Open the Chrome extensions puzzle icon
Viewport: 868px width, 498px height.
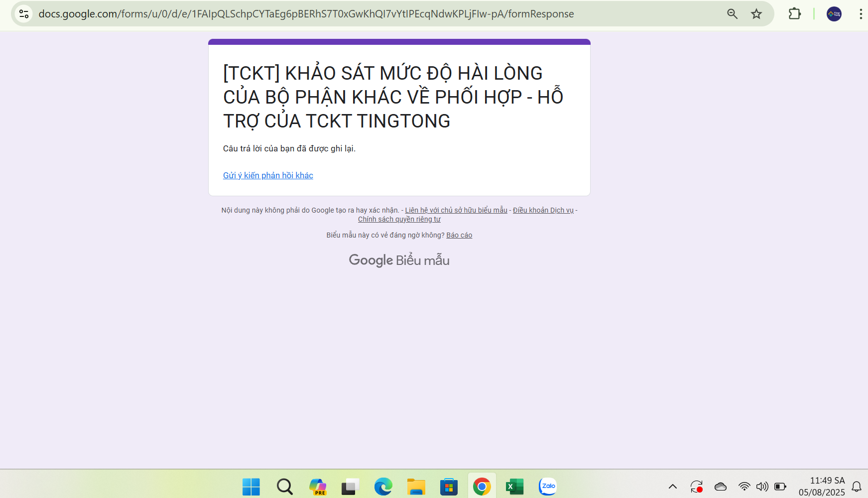pos(795,14)
